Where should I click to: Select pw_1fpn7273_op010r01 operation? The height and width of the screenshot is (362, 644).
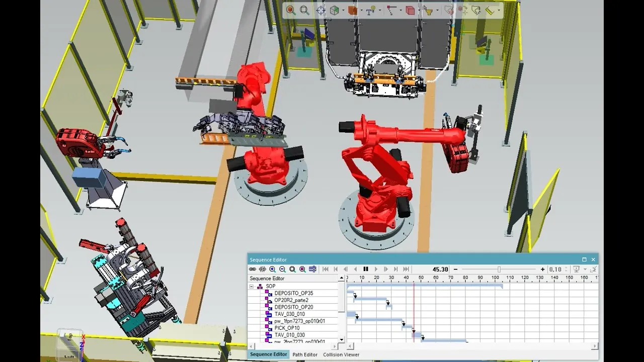point(300,321)
